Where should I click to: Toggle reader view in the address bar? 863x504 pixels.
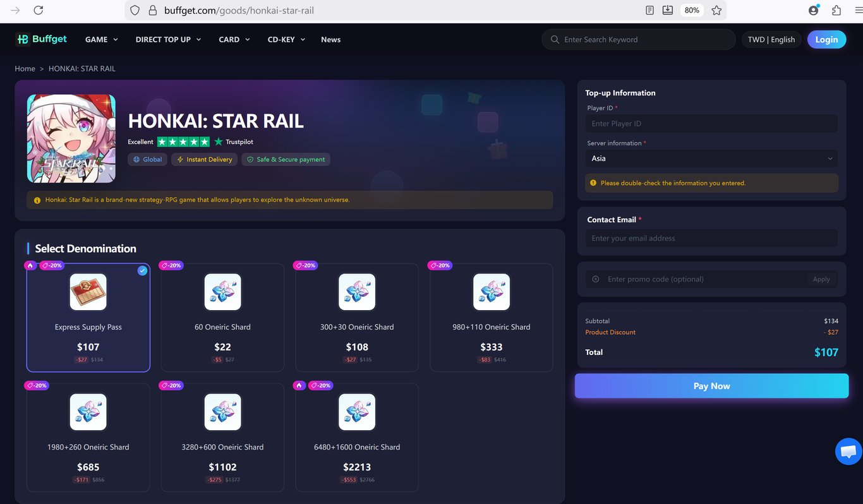click(650, 10)
